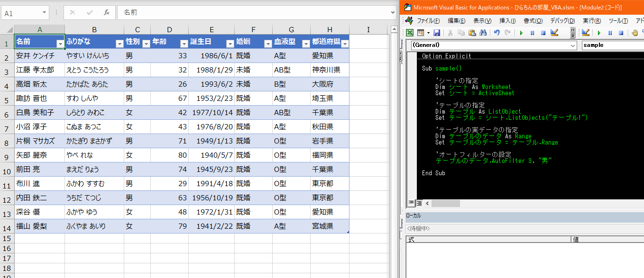Viewport: 644px width, 278px height.
Task: Open the デバッグ(D) menu
Action: click(562, 20)
